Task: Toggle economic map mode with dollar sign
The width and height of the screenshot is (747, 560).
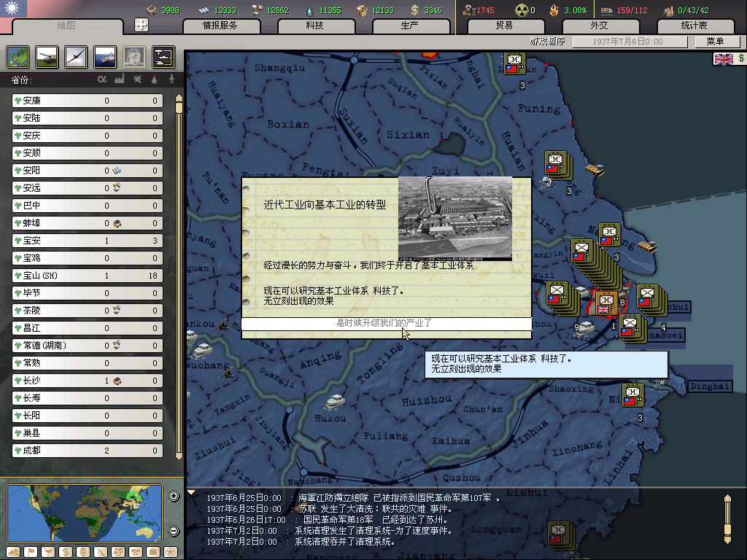Action: click(64, 551)
